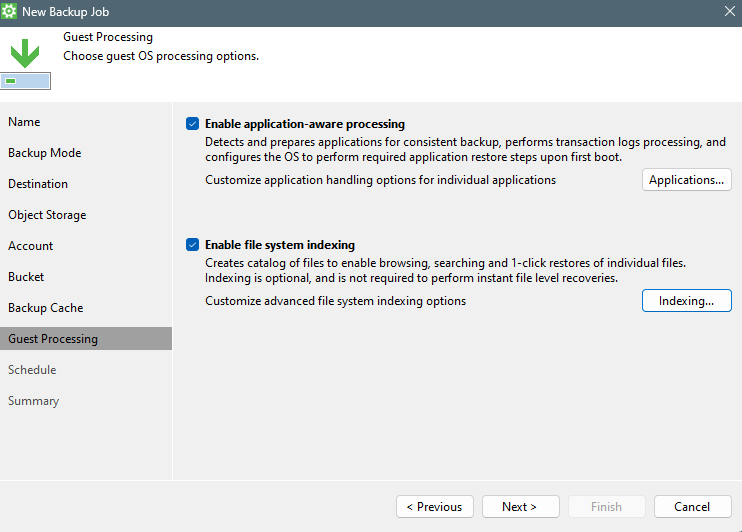
Task: Select the Destination step in sidebar
Action: click(x=38, y=184)
